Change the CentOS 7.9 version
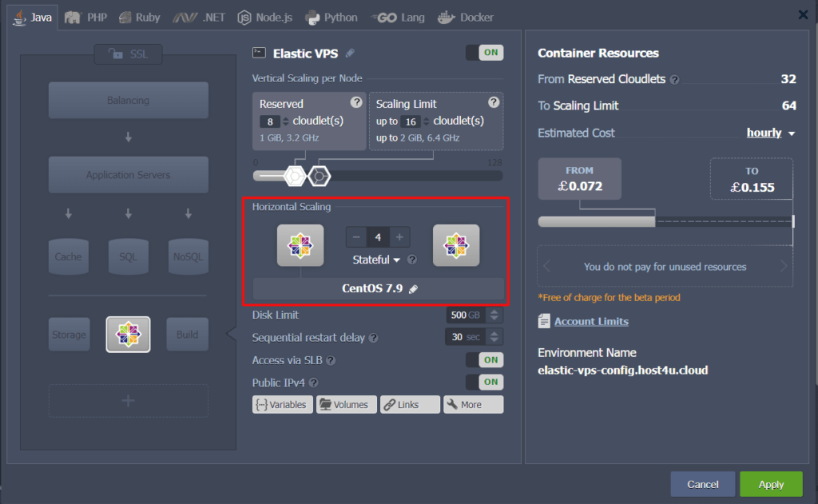Viewport: 818px width, 504px height. point(413,289)
